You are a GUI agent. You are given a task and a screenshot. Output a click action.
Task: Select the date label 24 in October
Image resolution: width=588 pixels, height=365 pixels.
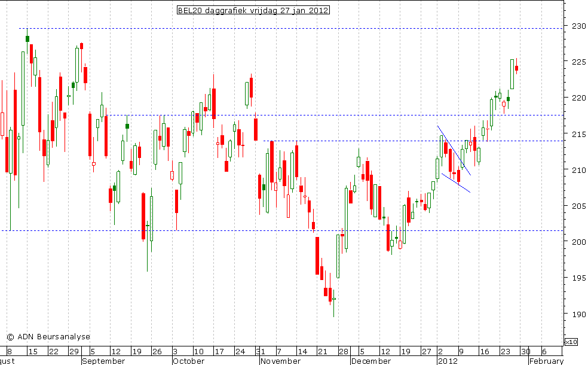pyautogui.click(x=240, y=352)
